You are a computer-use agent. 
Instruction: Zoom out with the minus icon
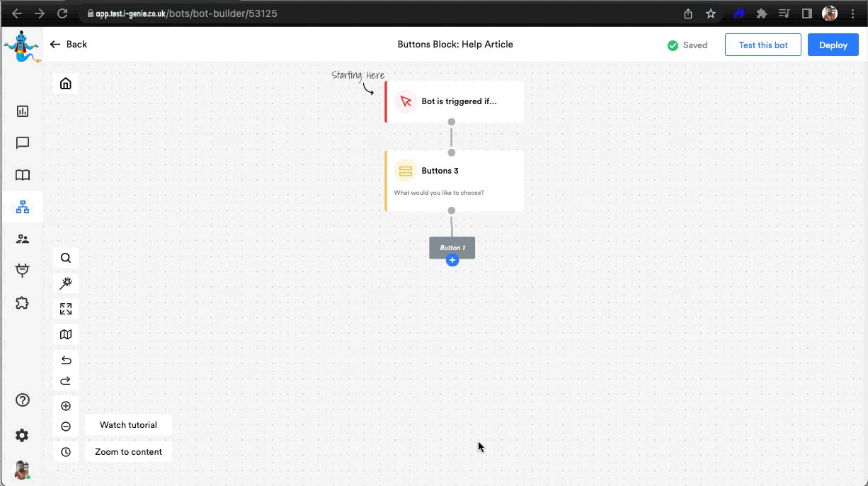[66, 426]
